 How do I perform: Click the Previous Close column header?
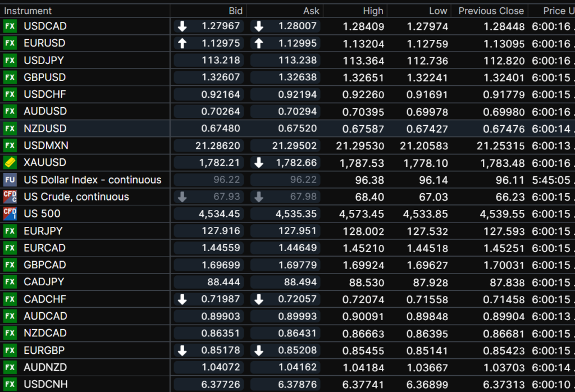coord(491,11)
